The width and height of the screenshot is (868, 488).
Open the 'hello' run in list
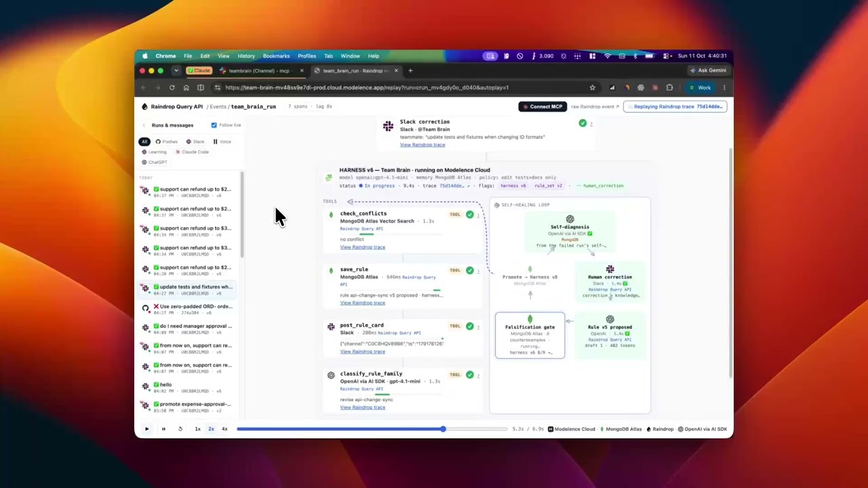(x=187, y=388)
